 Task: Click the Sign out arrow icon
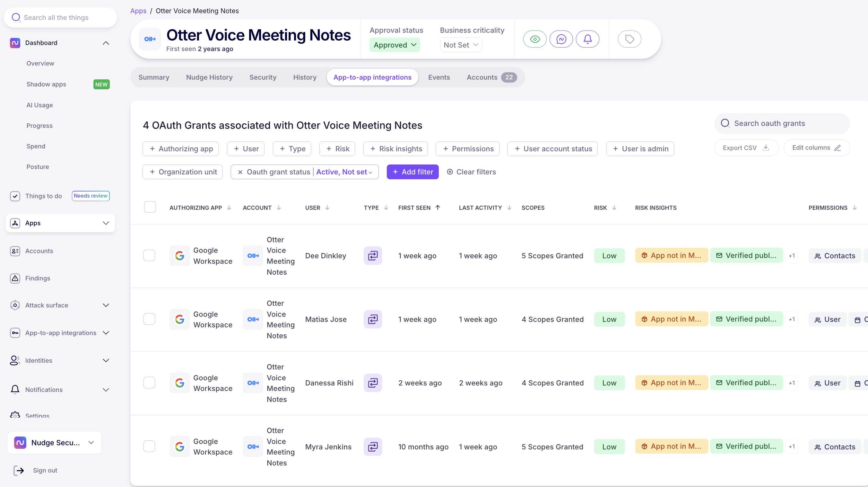click(x=19, y=470)
